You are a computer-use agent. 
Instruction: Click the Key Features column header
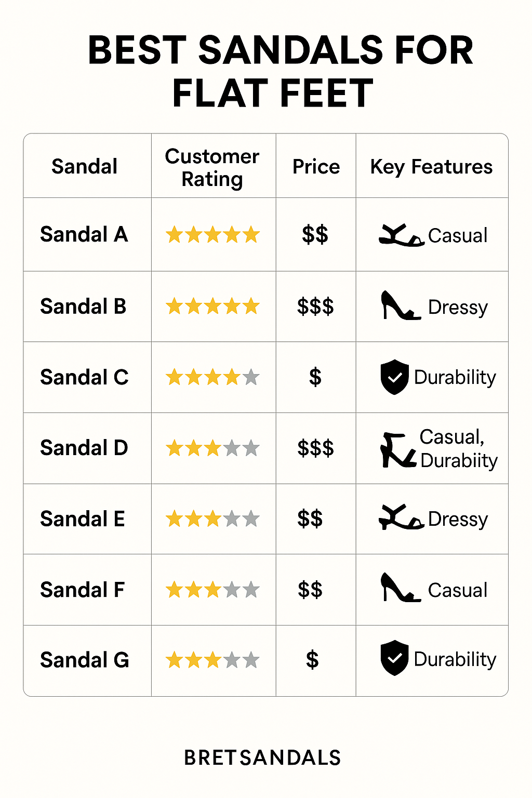(431, 167)
